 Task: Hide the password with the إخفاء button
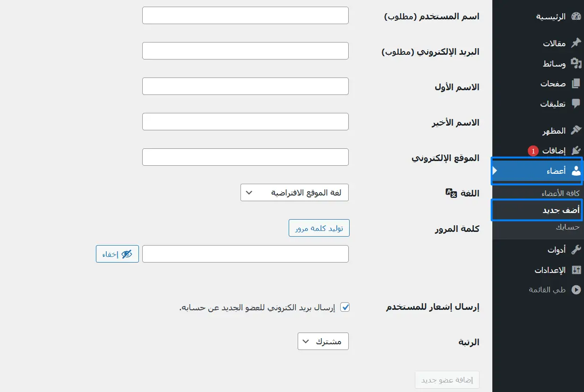tap(117, 254)
